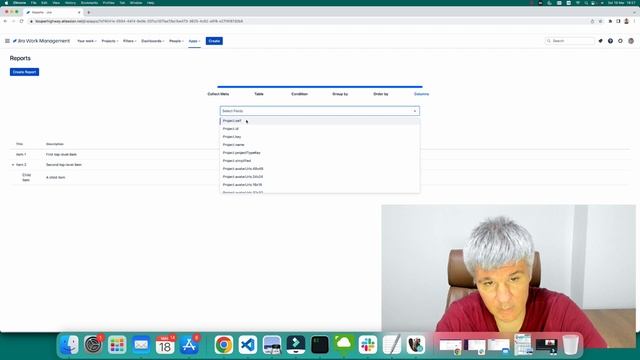Open Google Chrome from the dock
Viewport: 640px width, 360px height.
coord(224,345)
